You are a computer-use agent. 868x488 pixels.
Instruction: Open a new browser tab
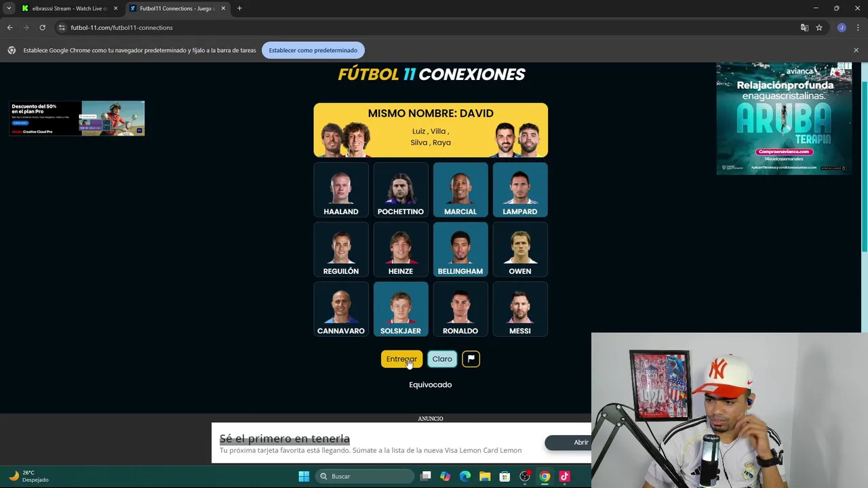pos(239,8)
